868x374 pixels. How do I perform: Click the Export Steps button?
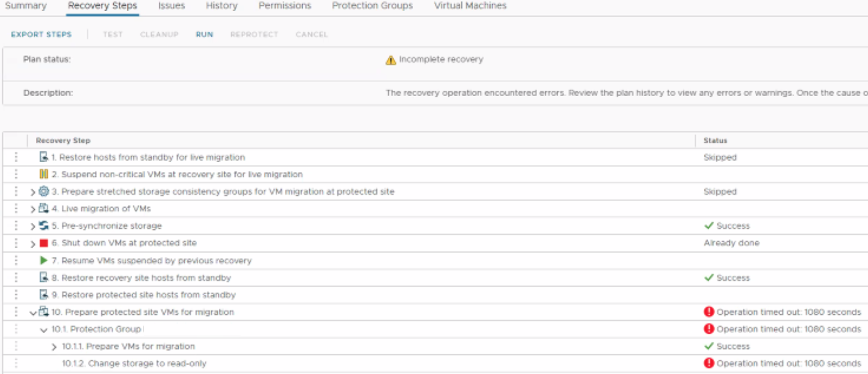41,34
